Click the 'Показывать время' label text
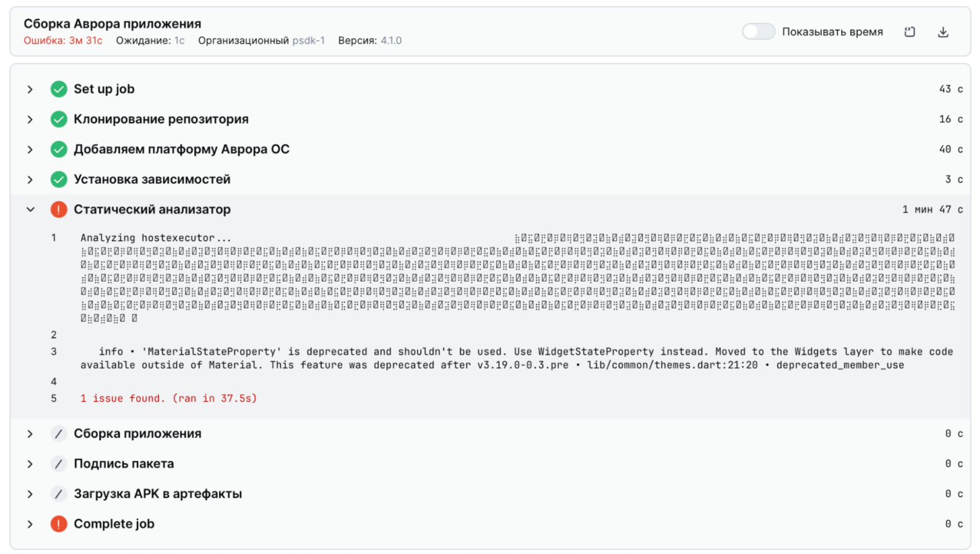This screenshot has height=554, width=980. click(832, 32)
